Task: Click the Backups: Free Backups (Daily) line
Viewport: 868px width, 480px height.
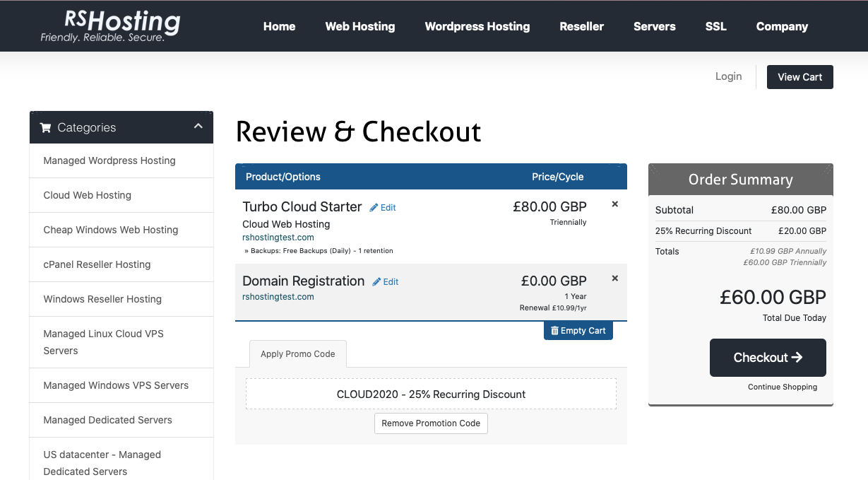Action: coord(319,250)
